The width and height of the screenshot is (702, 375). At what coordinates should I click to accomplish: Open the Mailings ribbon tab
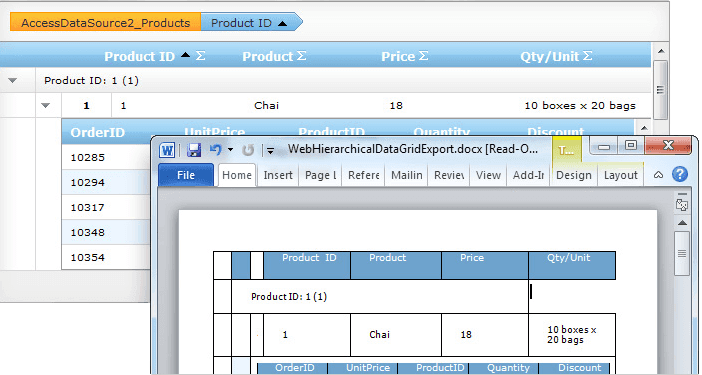407,175
